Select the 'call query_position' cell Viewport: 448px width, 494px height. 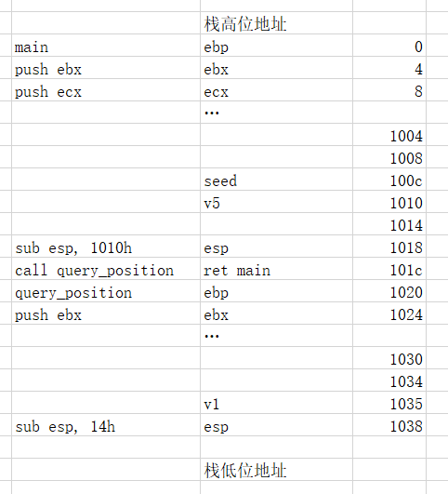pos(106,269)
